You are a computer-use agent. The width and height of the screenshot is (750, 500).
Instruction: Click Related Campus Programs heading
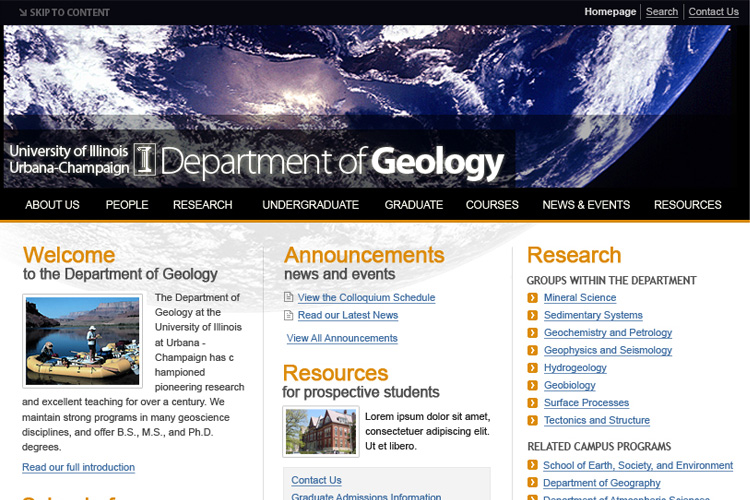599,446
